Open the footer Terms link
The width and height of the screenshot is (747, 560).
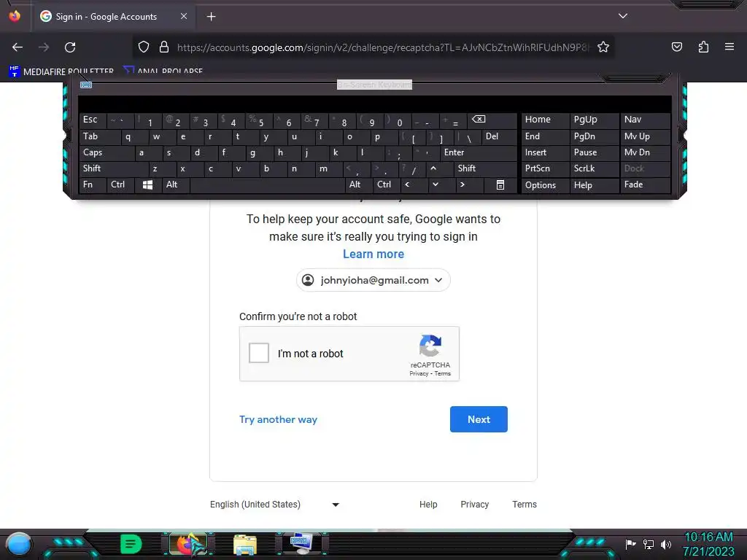525,505
